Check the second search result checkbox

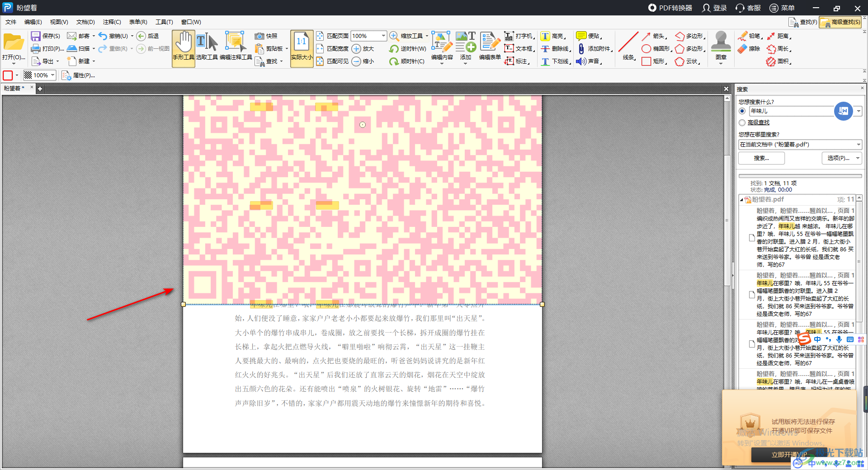coord(752,295)
